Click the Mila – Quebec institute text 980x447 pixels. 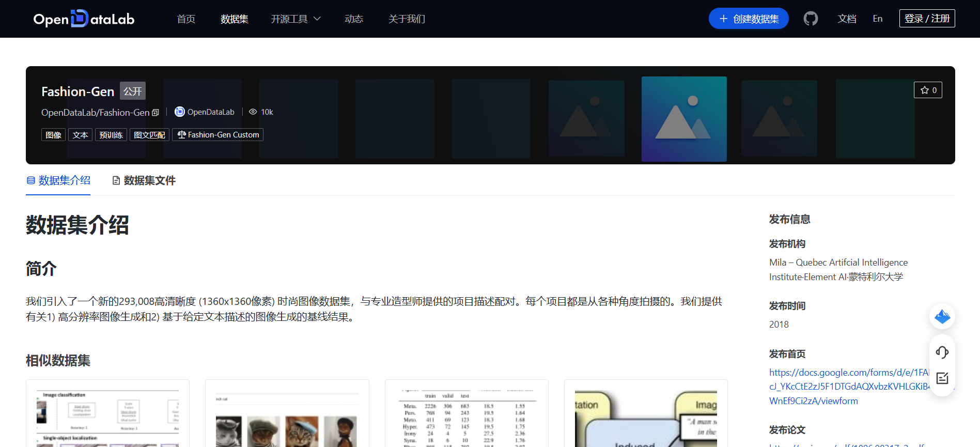(x=838, y=270)
